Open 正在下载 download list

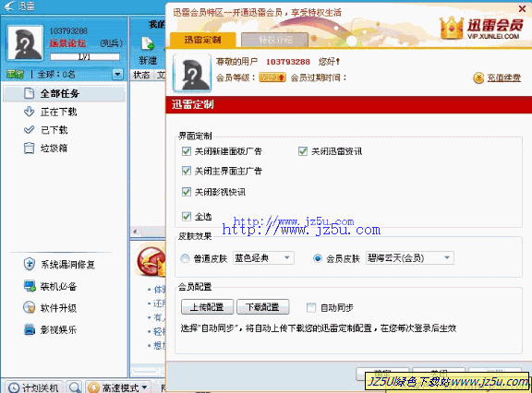click(x=58, y=112)
